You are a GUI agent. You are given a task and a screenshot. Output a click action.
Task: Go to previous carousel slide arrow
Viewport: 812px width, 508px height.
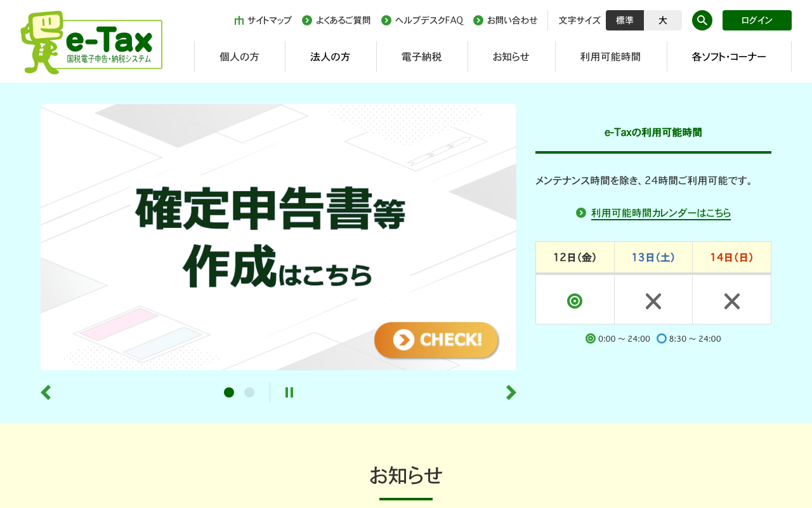(x=46, y=392)
